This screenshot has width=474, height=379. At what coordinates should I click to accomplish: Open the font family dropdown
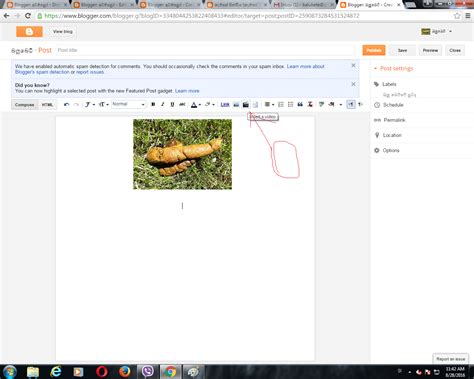(x=89, y=105)
